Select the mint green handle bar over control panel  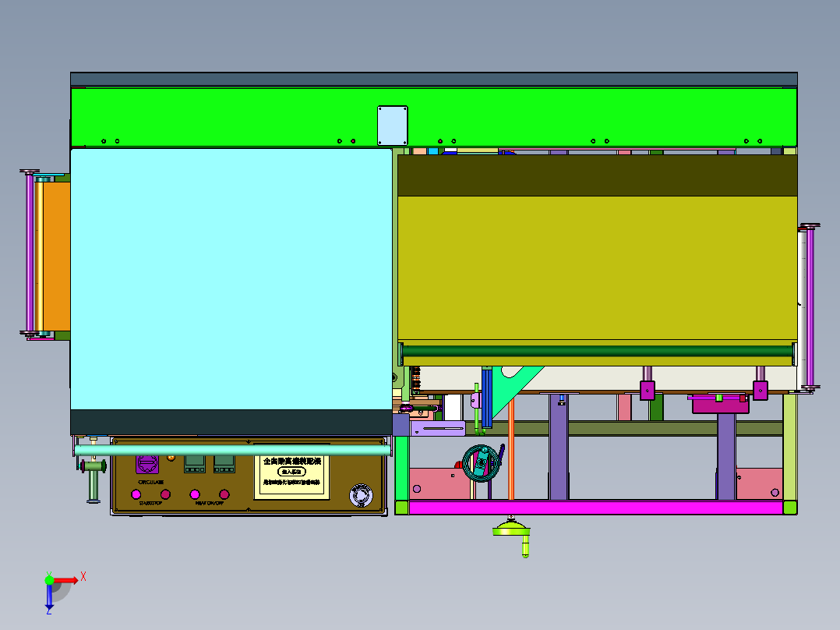tap(233, 451)
